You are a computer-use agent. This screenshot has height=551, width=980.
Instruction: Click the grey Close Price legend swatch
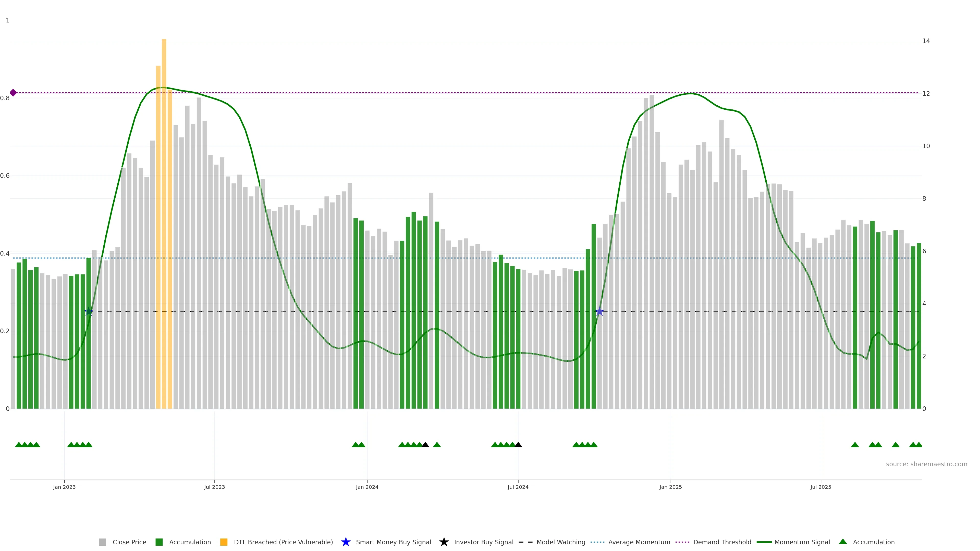coord(102,542)
